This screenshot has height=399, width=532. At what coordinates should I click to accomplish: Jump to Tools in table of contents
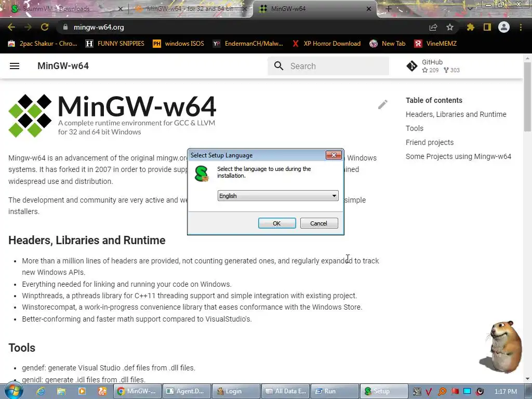click(415, 128)
